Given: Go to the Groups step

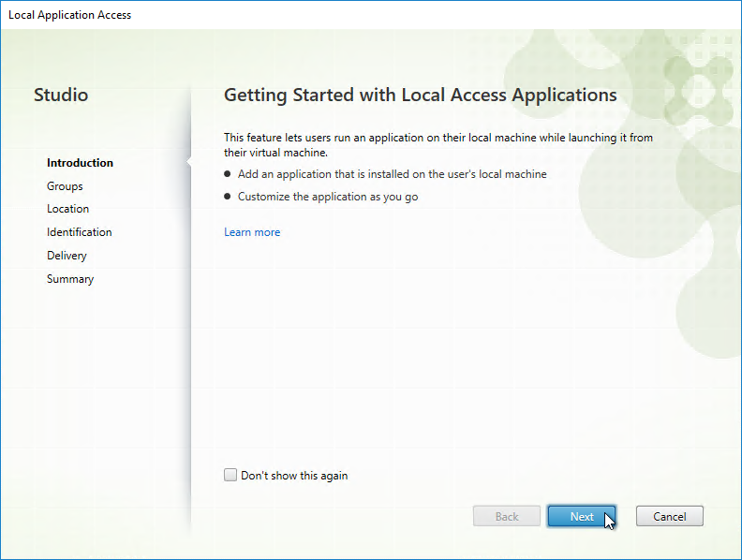Looking at the screenshot, I should point(65,186).
